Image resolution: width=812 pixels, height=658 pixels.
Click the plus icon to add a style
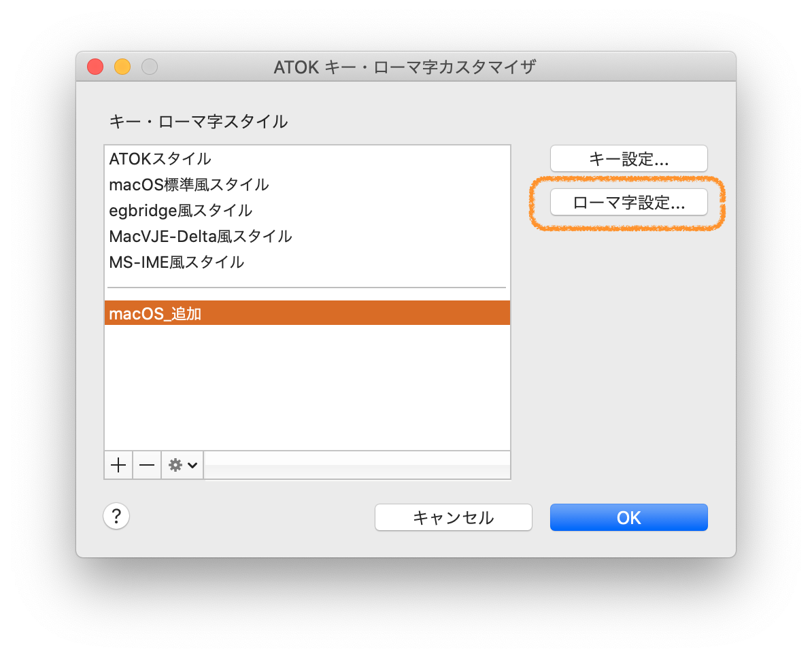tap(118, 465)
